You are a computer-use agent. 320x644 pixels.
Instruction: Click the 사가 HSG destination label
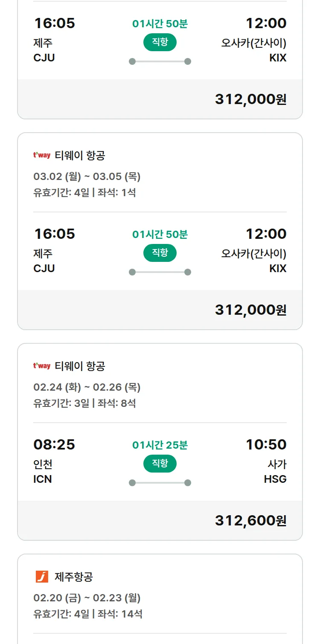point(276,471)
